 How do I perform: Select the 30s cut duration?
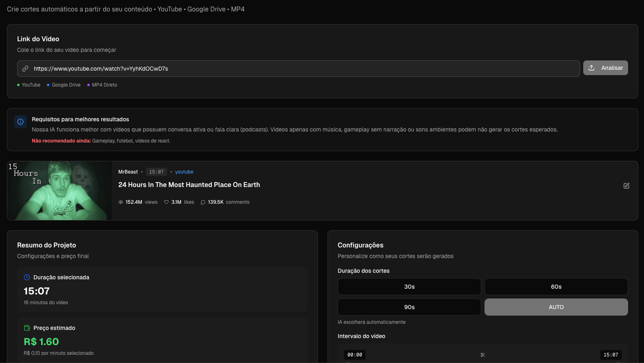point(409,287)
